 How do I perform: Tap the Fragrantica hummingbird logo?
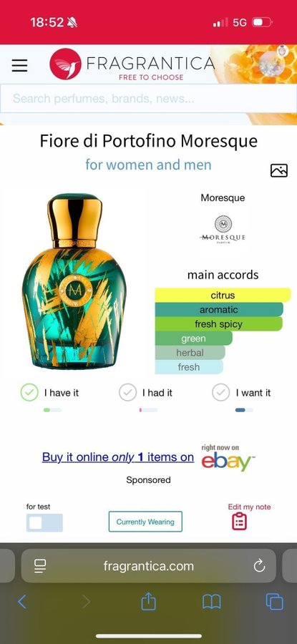point(65,64)
